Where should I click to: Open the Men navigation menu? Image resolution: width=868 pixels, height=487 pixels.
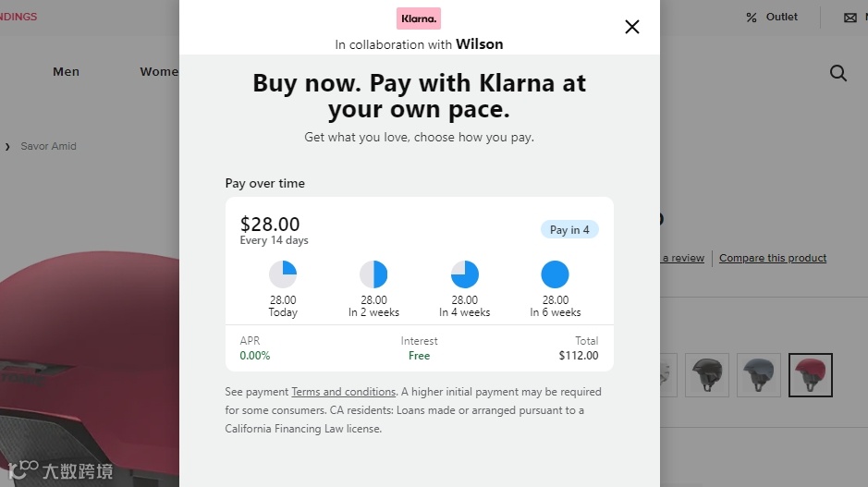tap(67, 72)
